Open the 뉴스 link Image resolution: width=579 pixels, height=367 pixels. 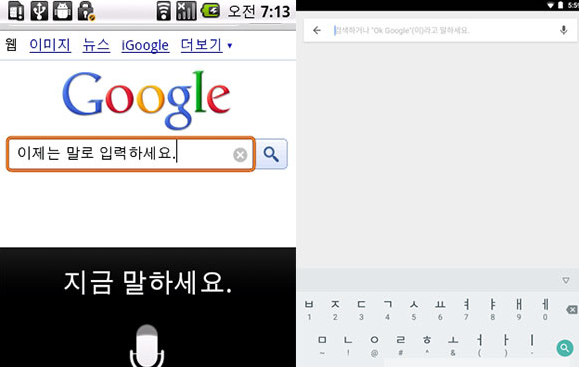96,45
